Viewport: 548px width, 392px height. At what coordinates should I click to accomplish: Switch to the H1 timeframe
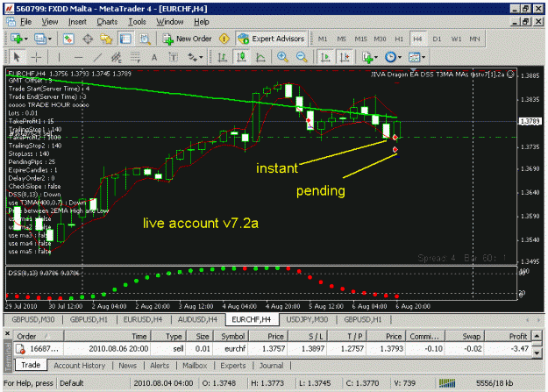coord(399,39)
